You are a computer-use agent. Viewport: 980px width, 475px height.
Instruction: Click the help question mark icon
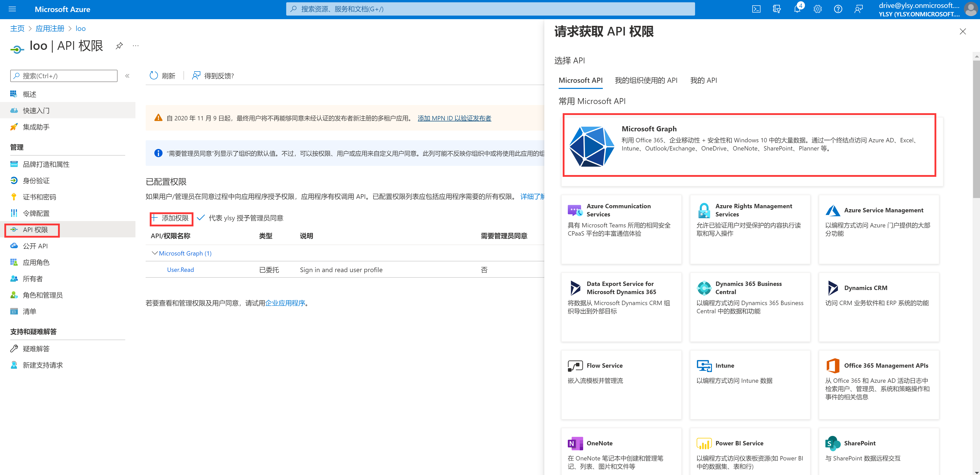coord(838,9)
